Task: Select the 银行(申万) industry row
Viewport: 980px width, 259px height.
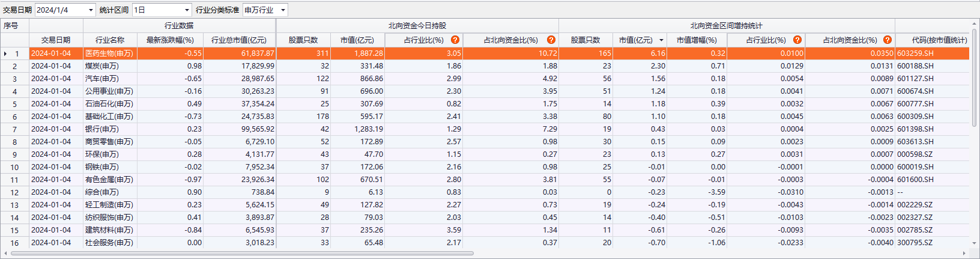Action: click(110, 129)
